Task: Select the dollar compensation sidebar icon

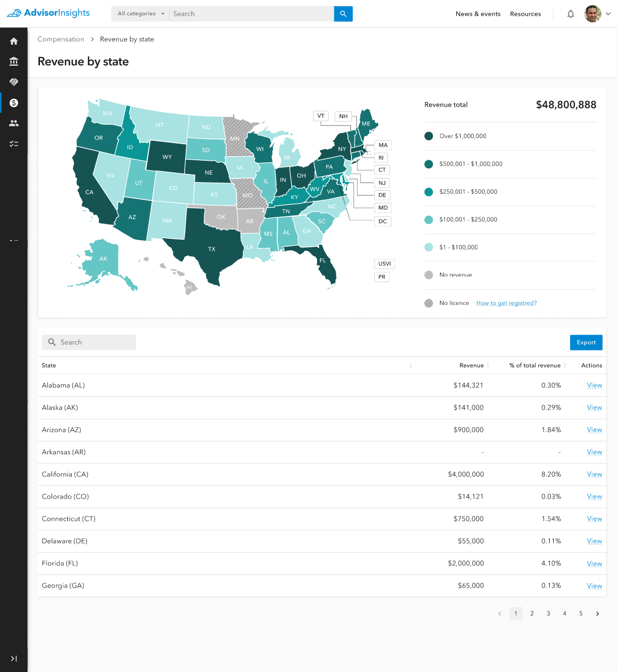Action: 14,103
